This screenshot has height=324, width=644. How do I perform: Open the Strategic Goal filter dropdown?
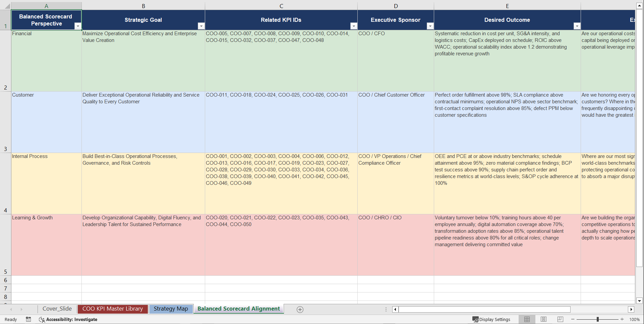201,26
